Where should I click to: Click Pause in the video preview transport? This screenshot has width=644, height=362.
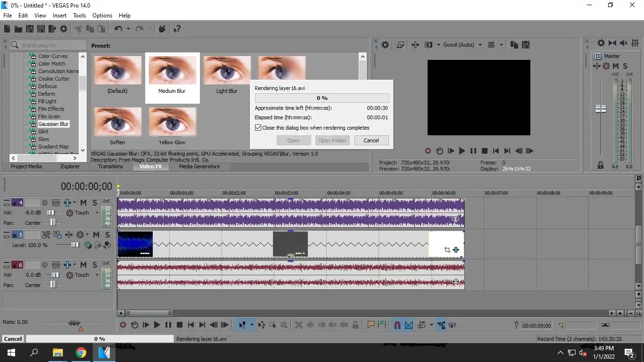pos(473,151)
